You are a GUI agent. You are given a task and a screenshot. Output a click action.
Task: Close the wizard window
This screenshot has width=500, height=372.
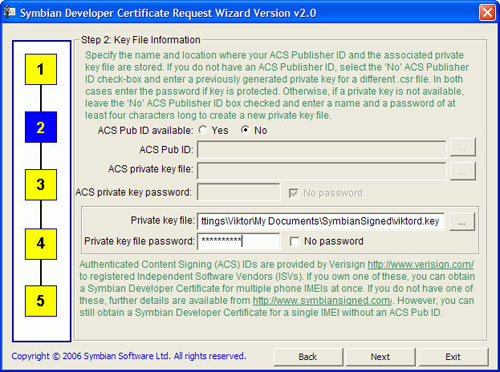[x=487, y=13]
